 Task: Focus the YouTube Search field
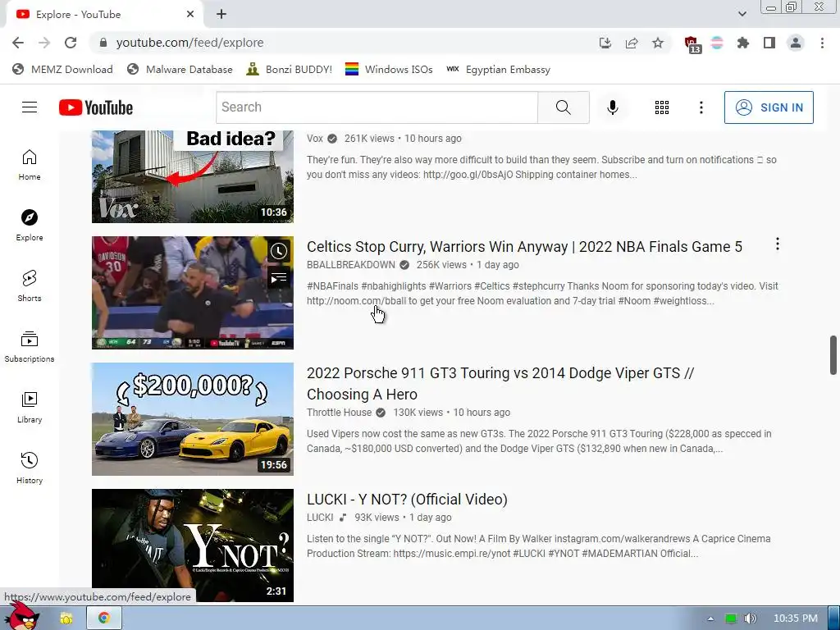pyautogui.click(x=377, y=107)
